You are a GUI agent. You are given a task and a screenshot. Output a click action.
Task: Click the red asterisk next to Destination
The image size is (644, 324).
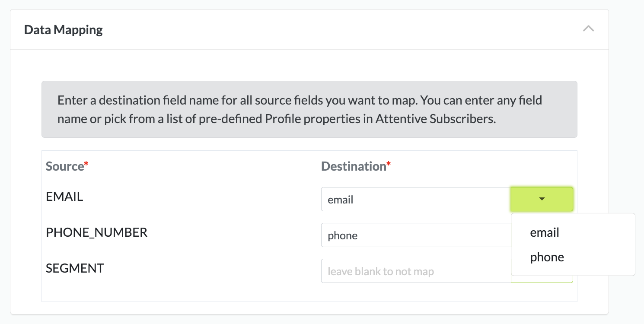pyautogui.click(x=389, y=164)
